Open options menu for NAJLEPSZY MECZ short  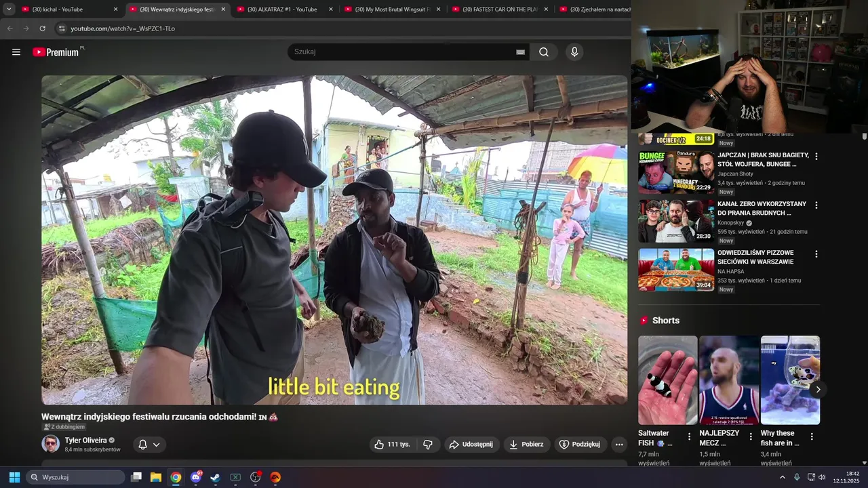click(x=751, y=437)
